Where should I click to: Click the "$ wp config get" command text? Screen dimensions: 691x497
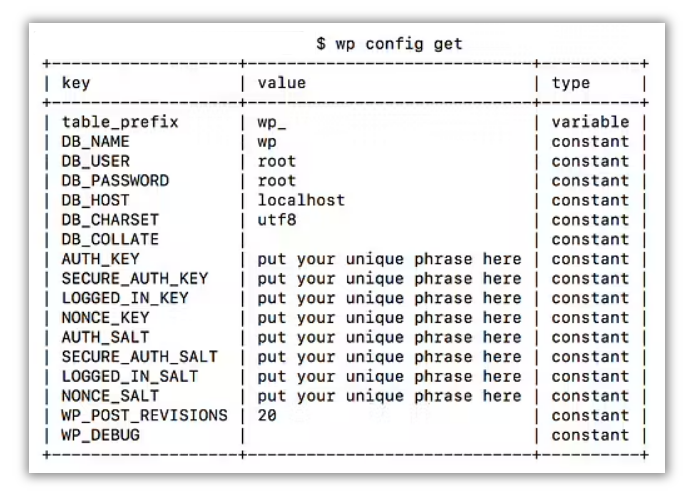[389, 44]
